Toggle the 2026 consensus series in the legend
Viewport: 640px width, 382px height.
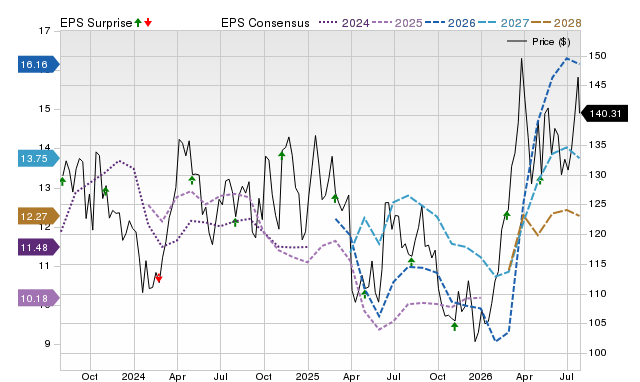pos(451,23)
